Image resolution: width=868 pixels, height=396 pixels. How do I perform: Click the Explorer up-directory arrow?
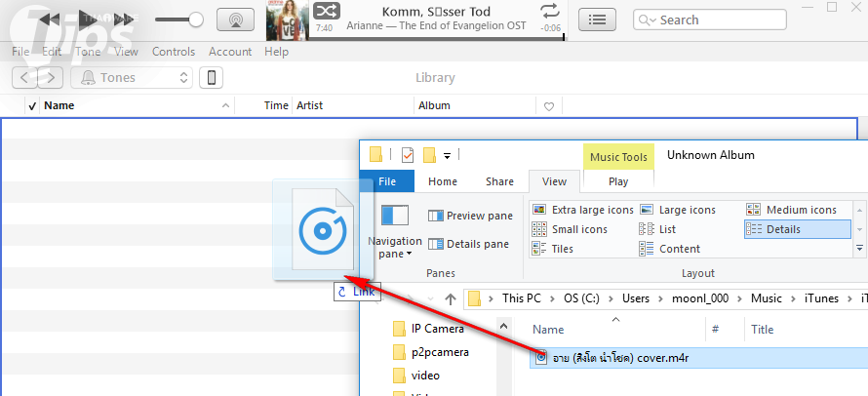coord(451,299)
